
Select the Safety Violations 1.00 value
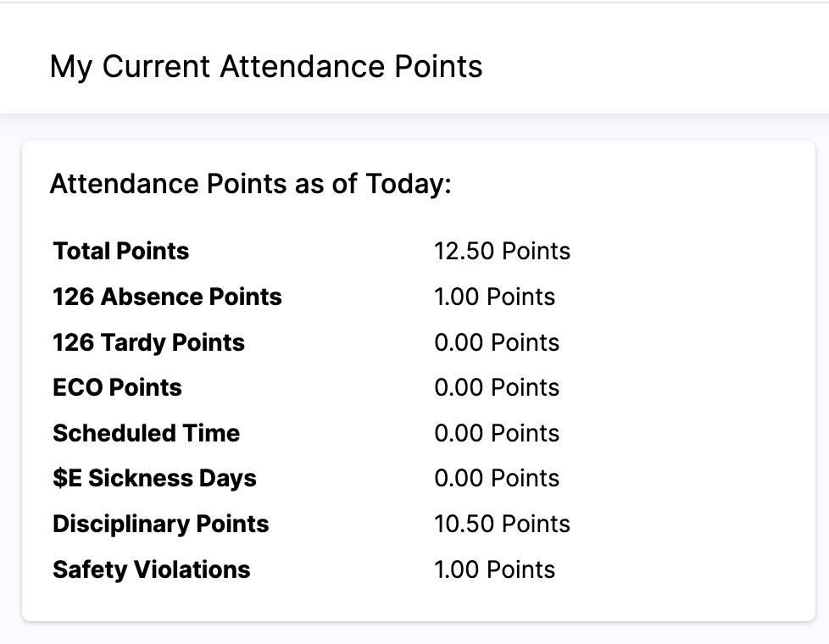click(x=495, y=569)
